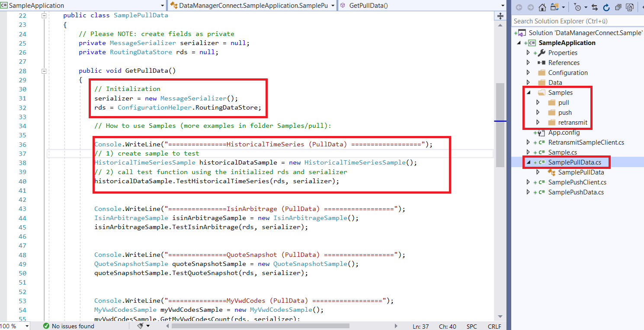Image resolution: width=644 pixels, height=330 pixels.
Task: Select SamplePushClient.cs in Solution Explorer
Action: 577,182
